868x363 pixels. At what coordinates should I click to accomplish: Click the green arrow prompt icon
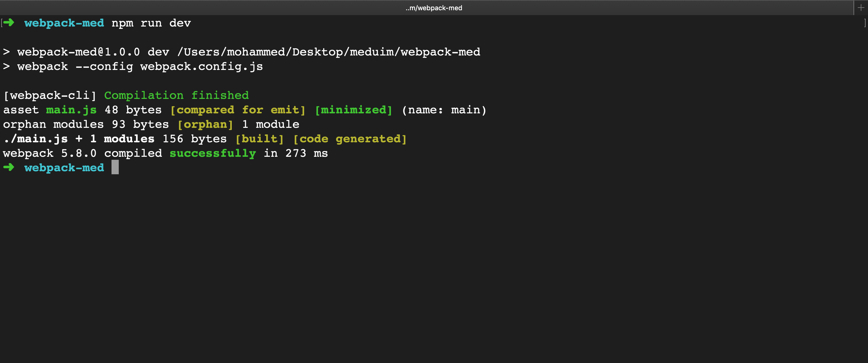coord(9,23)
